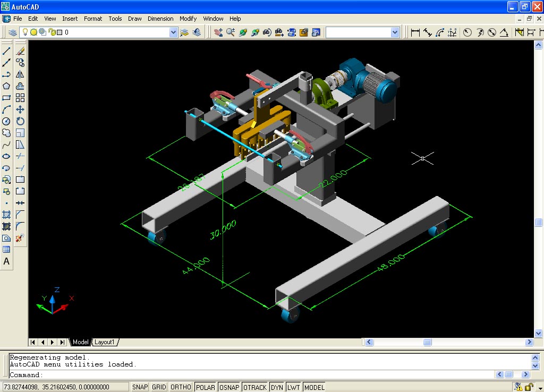The width and height of the screenshot is (544, 392).
Task: Select the Quick Dimension tool
Action: click(520, 32)
